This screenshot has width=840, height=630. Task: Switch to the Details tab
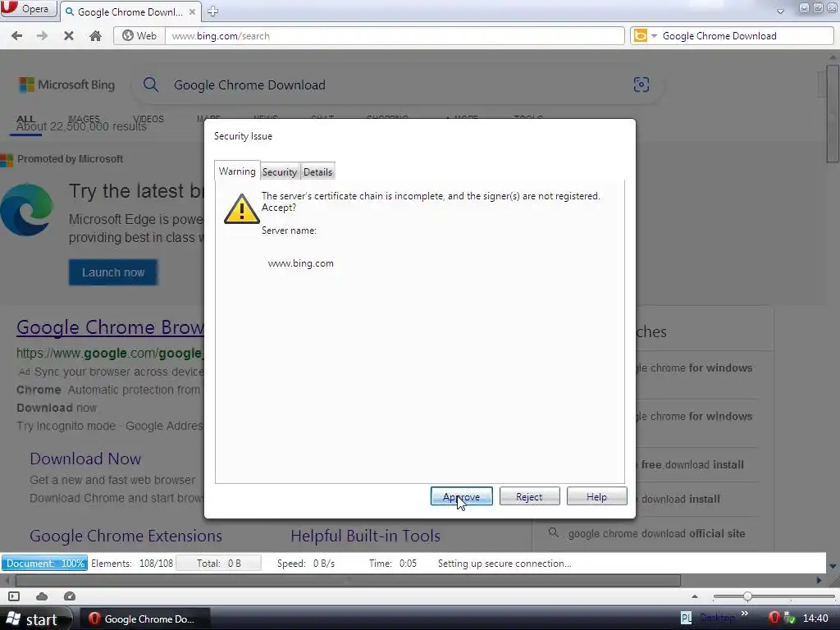point(317,172)
